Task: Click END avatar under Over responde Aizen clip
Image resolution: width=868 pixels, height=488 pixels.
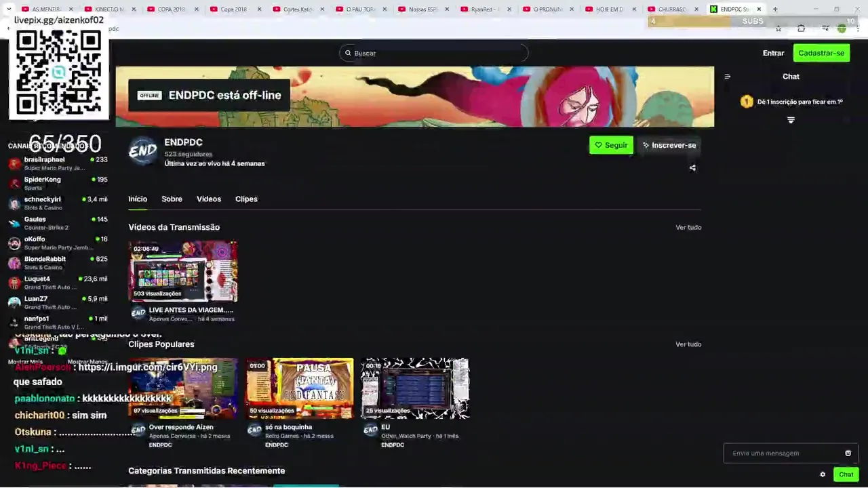Action: pyautogui.click(x=138, y=430)
